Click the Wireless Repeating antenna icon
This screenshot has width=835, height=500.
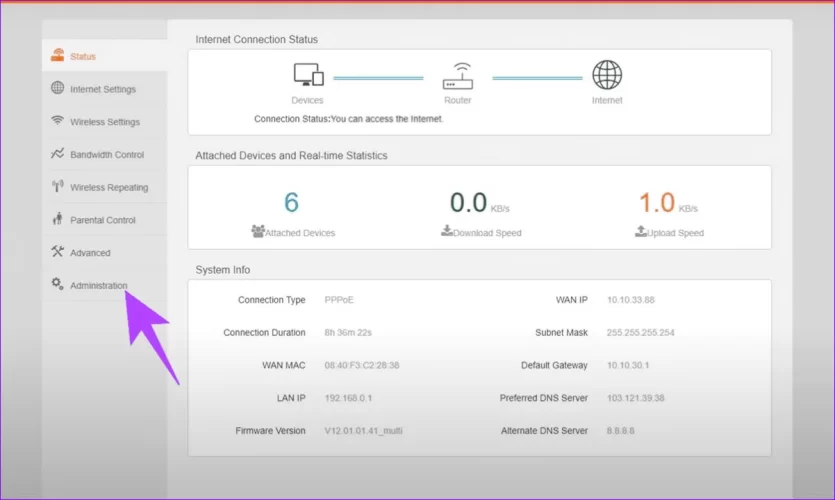click(58, 187)
